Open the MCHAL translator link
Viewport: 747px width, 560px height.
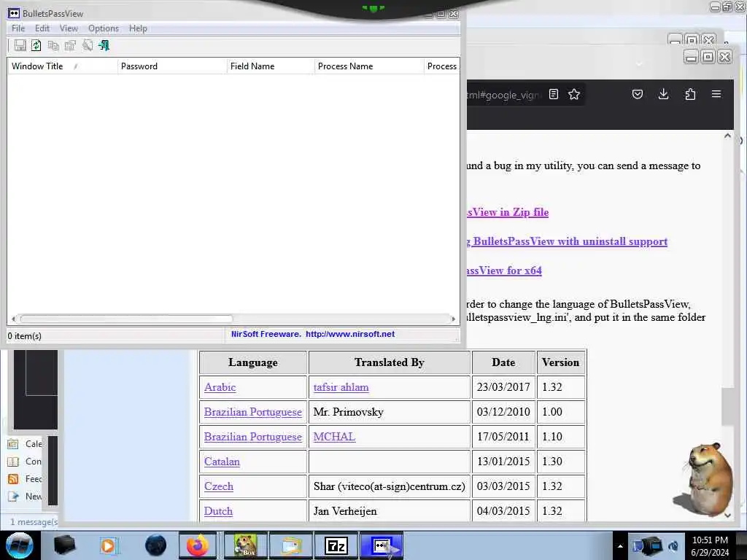click(x=334, y=437)
